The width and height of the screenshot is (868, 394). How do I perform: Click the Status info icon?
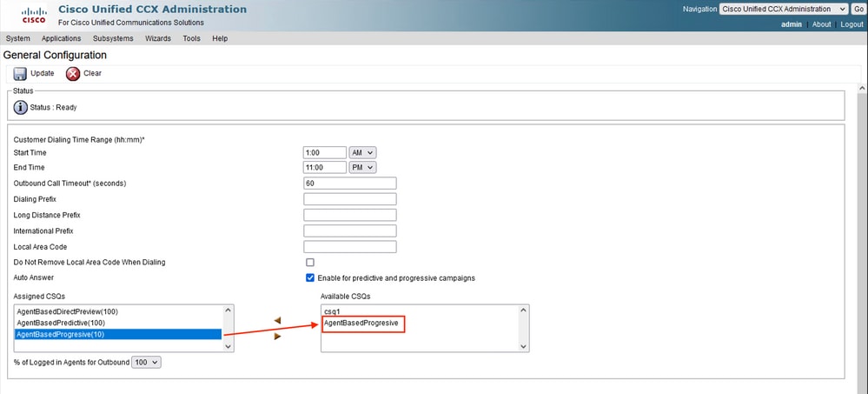(21, 108)
